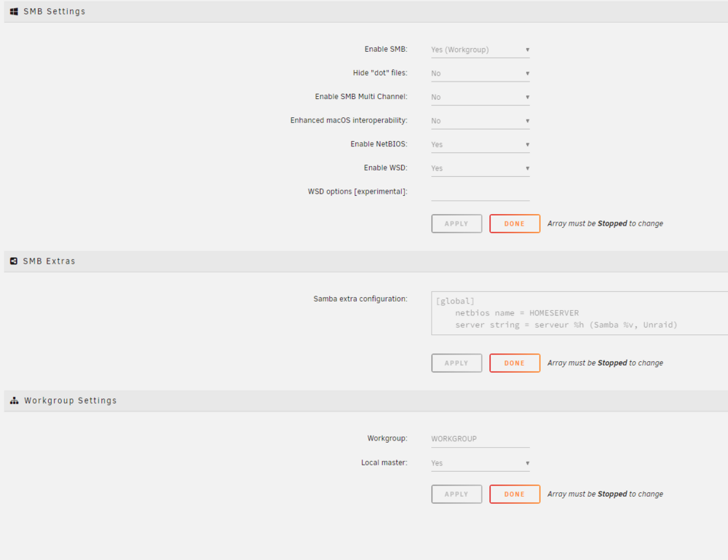Click the SMB Settings section heading

coord(55,12)
